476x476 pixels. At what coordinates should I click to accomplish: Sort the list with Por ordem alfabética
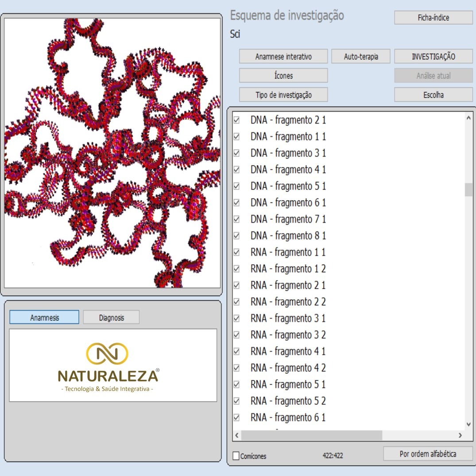point(427,454)
